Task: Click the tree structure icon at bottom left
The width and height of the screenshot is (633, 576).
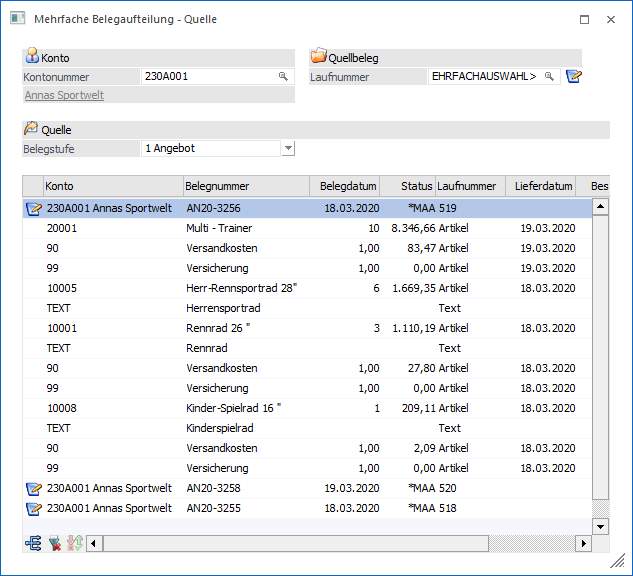Action: 33,543
